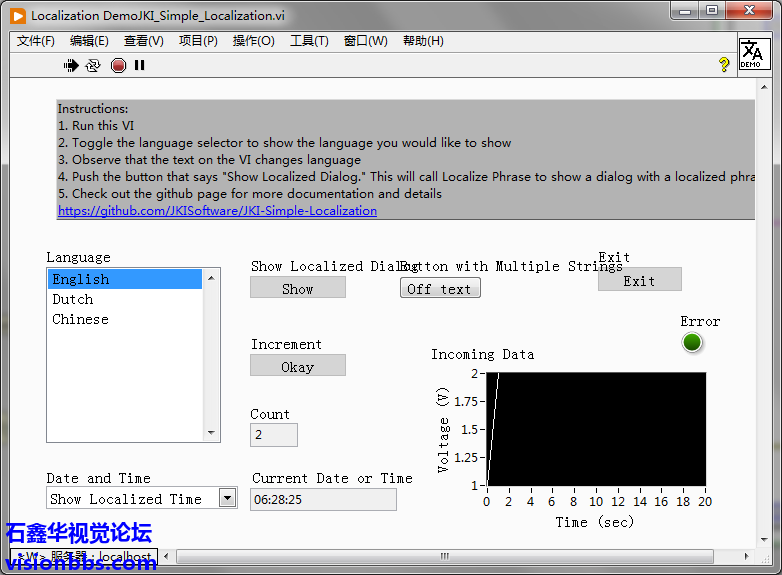This screenshot has height=575, width=782.
Task: Pause the VI with the pause icon
Action: (140, 65)
